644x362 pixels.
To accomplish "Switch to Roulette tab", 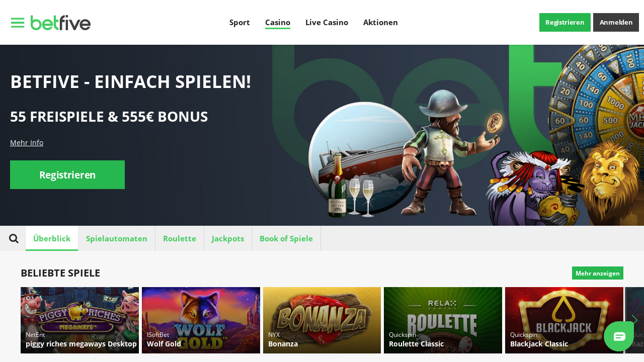I will click(180, 238).
